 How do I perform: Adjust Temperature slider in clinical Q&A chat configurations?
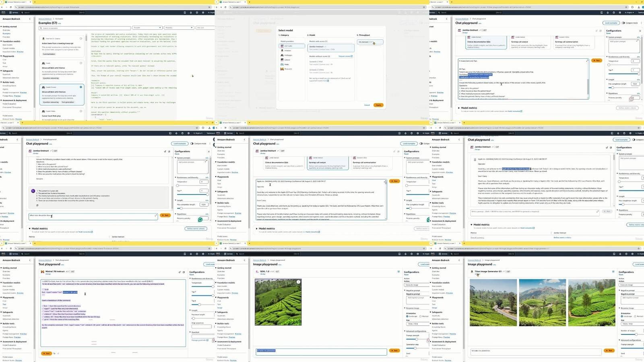click(623, 64)
